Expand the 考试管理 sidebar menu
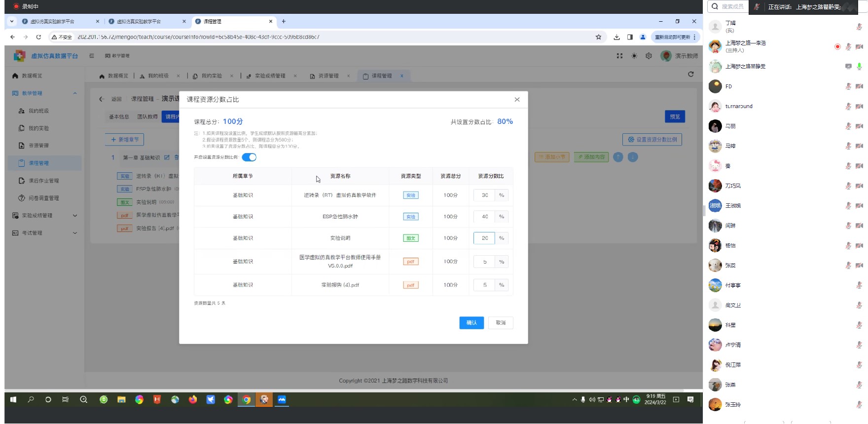 click(x=75, y=233)
